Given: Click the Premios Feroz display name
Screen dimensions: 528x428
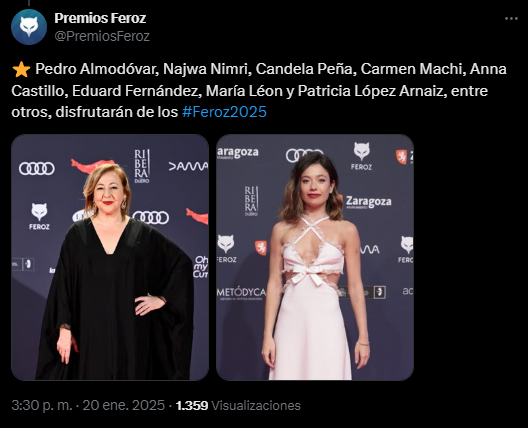Looking at the screenshot, I should [100, 18].
